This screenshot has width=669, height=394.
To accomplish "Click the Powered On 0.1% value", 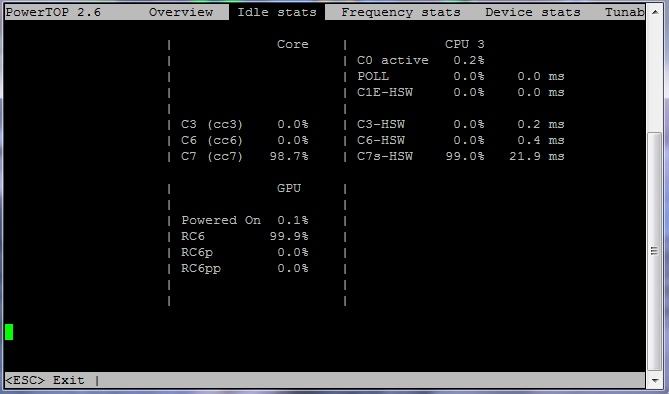I will (x=293, y=220).
